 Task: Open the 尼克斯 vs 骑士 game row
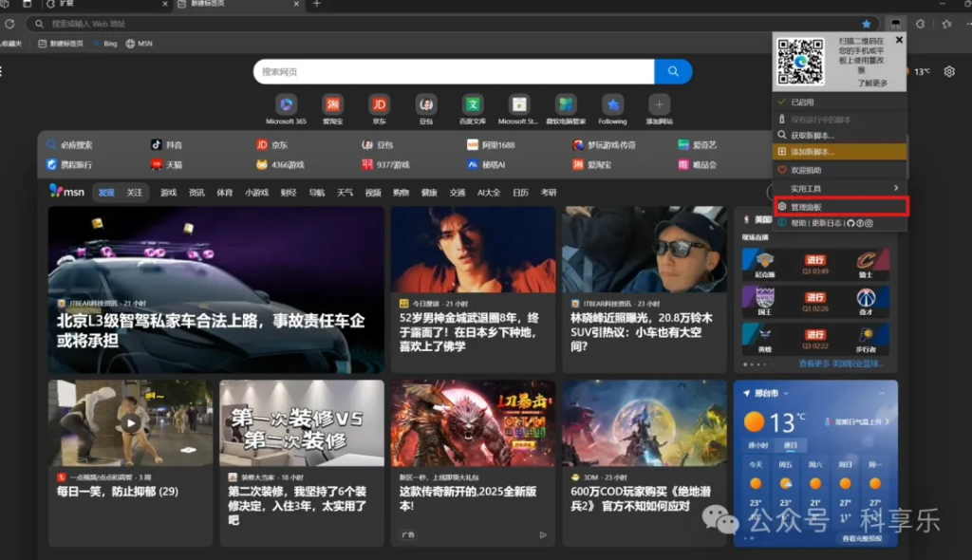815,265
